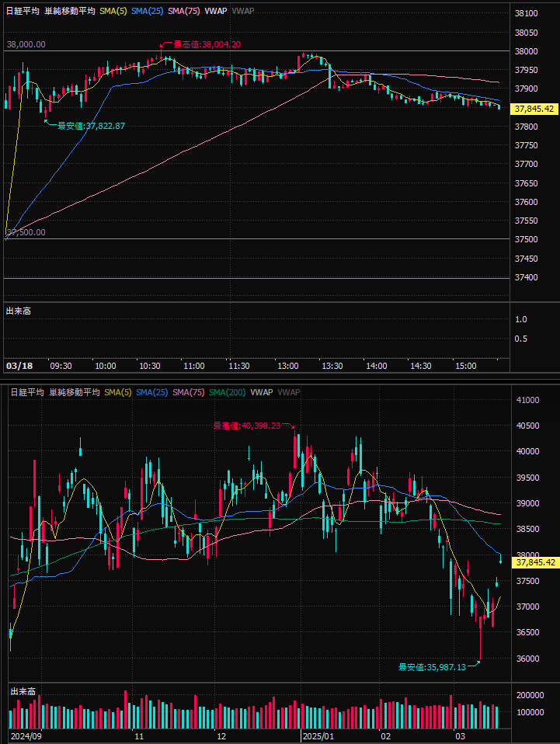The image size is (560, 744).
Task: Click the SMA(5) legend in the intraday chart
Action: 113,11
